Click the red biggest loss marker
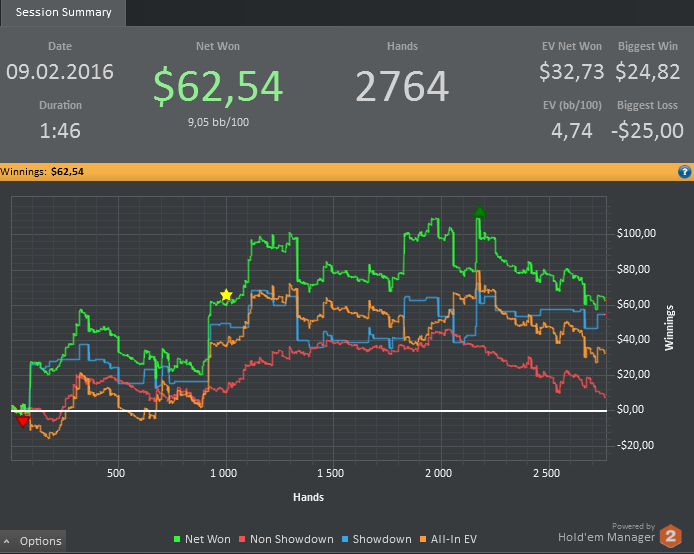Image resolution: width=694 pixels, height=554 pixels. point(23,421)
